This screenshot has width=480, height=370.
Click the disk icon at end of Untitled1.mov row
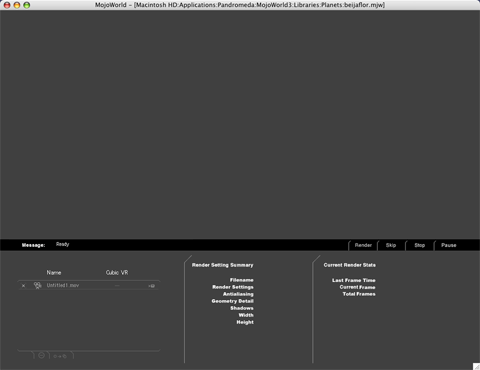click(x=152, y=286)
